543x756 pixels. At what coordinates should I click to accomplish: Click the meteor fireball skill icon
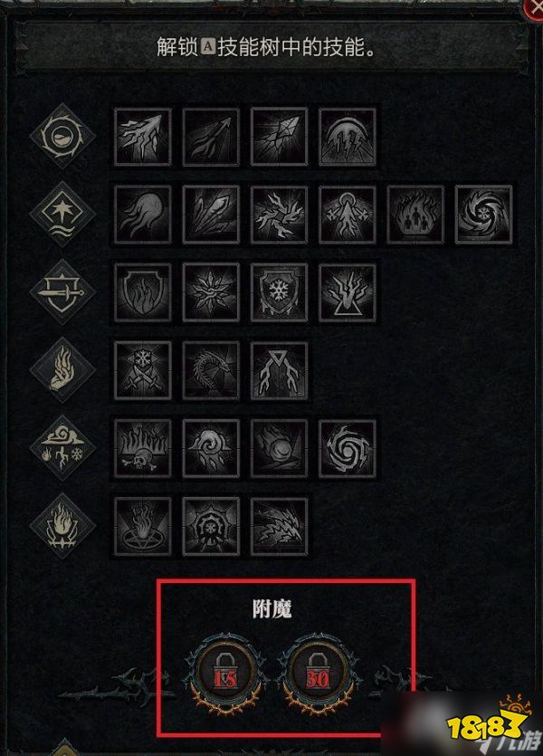pyautogui.click(x=279, y=449)
